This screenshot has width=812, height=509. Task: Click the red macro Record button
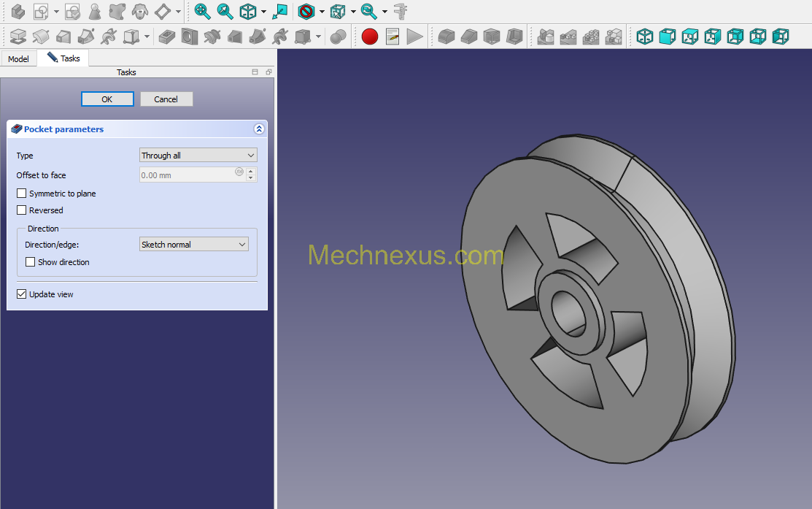pyautogui.click(x=370, y=37)
